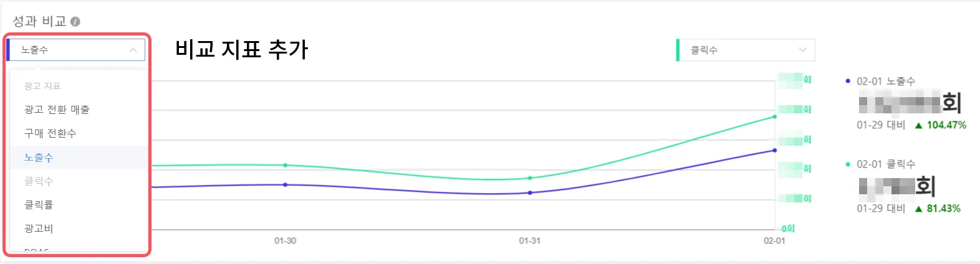Click the info icon beside 성과 비교

tap(75, 22)
